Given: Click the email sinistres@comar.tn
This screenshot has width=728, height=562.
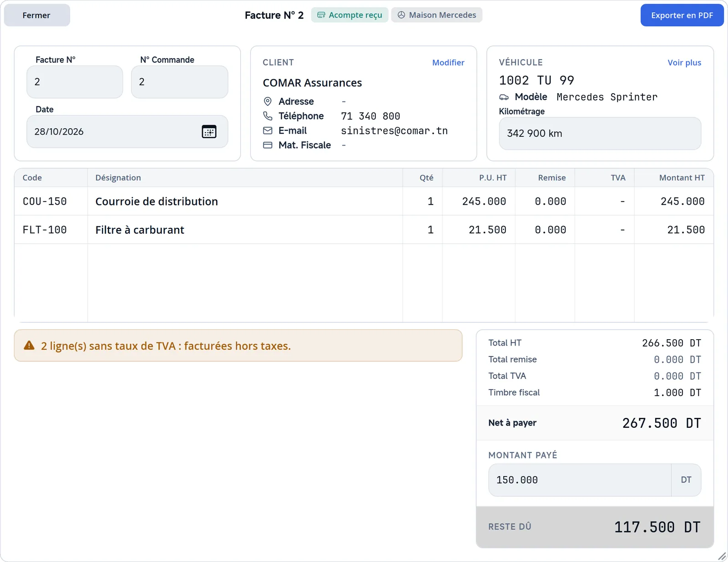Looking at the screenshot, I should (394, 130).
